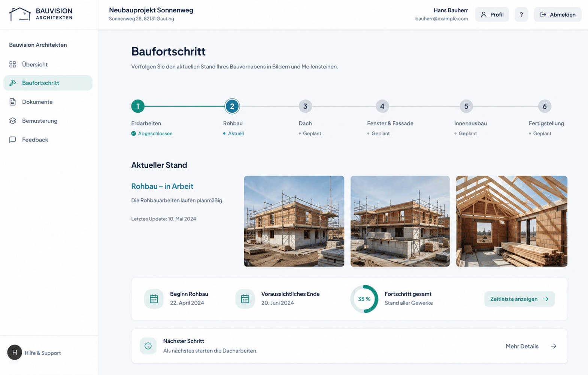Select milestone step 4 Fenster & Fassade circle
The height and width of the screenshot is (375, 588).
[x=382, y=106]
